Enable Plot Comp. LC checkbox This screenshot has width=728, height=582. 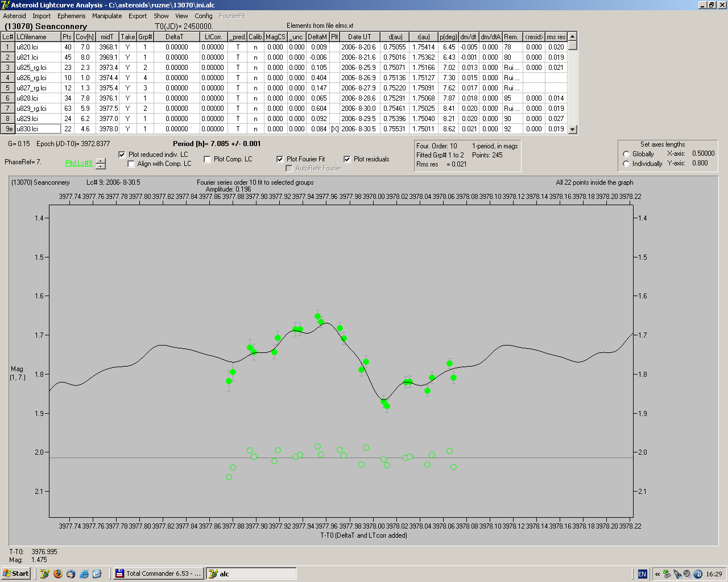pos(207,159)
